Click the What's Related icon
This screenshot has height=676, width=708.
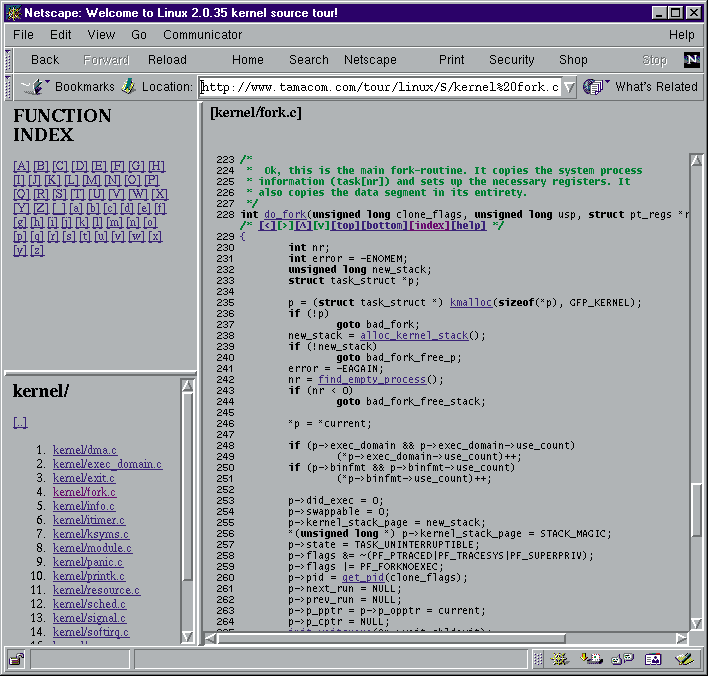pos(596,87)
